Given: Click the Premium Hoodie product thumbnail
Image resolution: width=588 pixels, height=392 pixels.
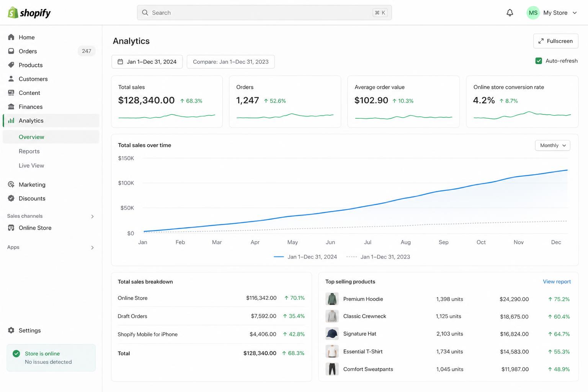Looking at the screenshot, I should 332,299.
